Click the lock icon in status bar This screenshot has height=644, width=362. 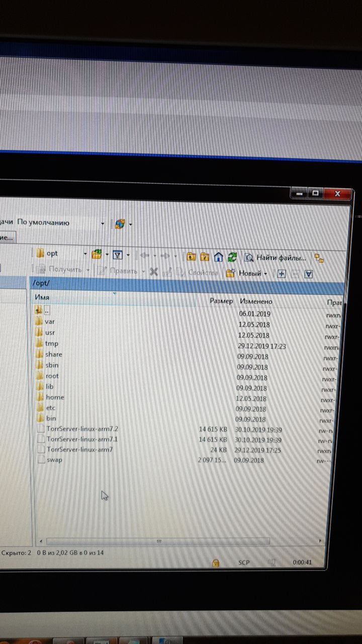coord(215,562)
